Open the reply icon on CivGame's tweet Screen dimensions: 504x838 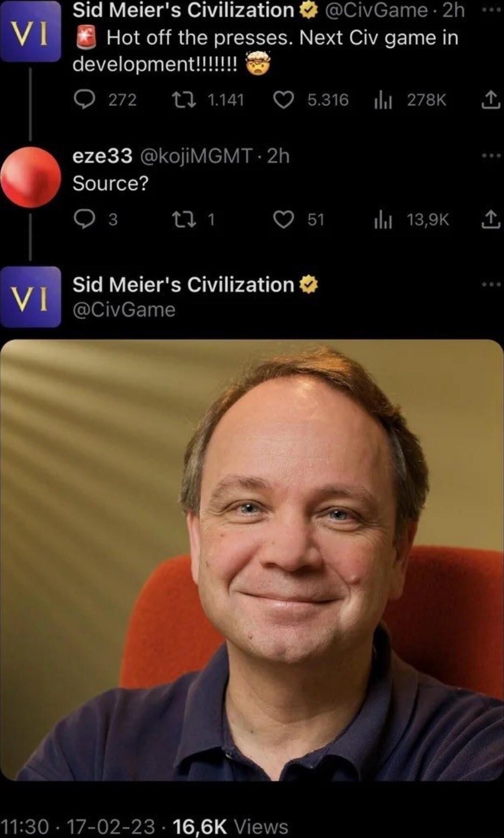(x=86, y=99)
